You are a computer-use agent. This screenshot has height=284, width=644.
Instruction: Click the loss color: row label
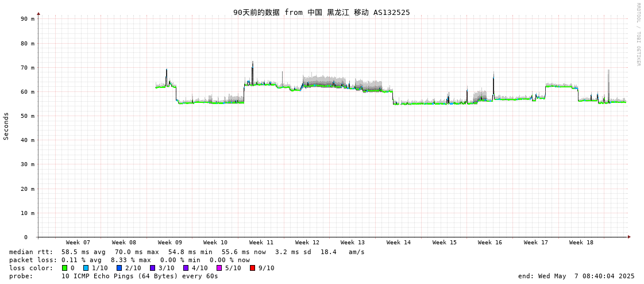31,268
